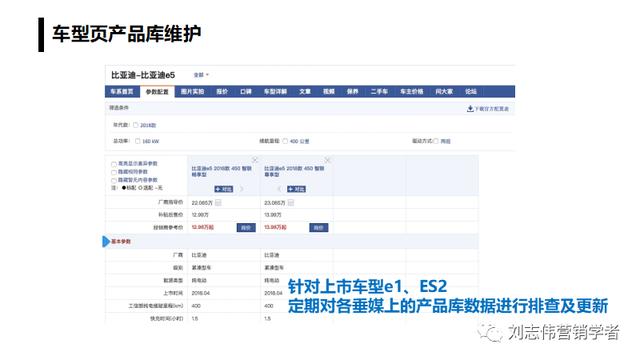Open price calculator icon beside 22.065万
This screenshot has height=360, width=640.
[x=218, y=202]
